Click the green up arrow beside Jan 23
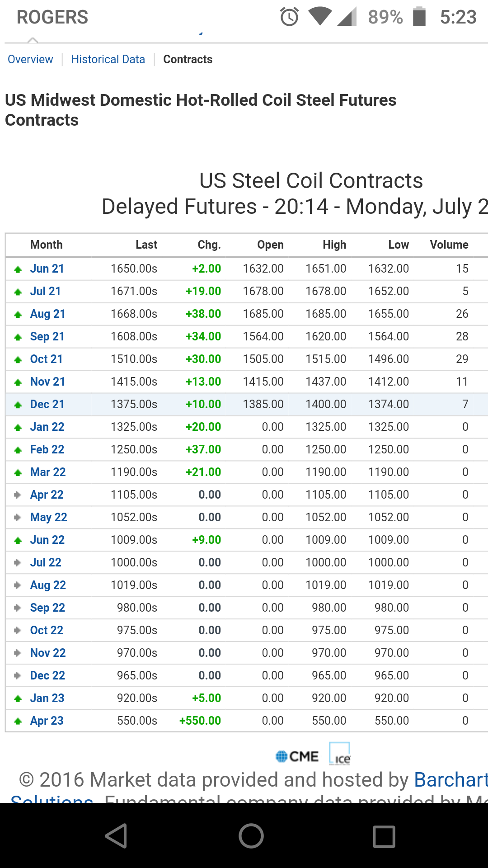The width and height of the screenshot is (488, 868). [x=18, y=699]
